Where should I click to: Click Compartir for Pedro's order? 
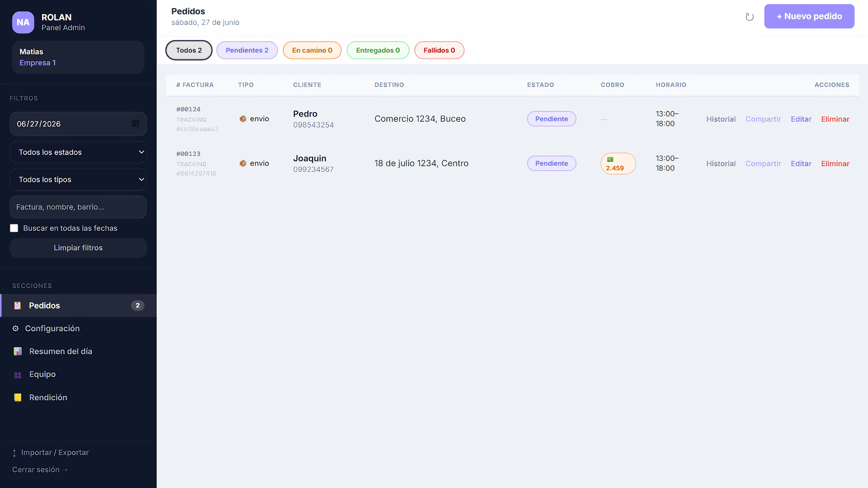[x=763, y=119]
